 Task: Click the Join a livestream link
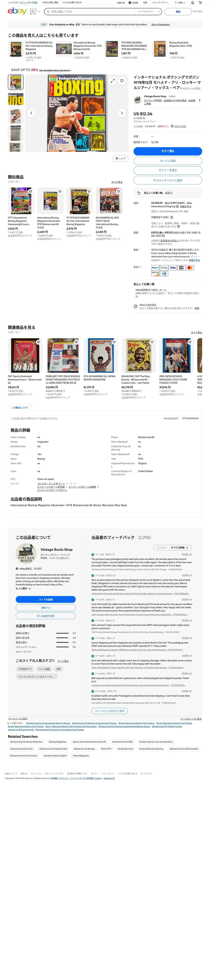pyautogui.click(x=160, y=24)
